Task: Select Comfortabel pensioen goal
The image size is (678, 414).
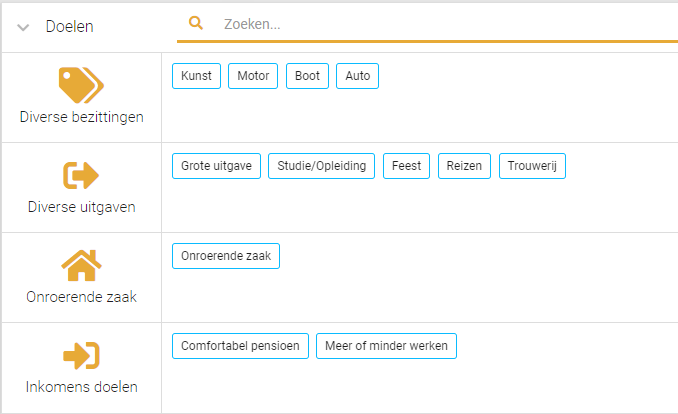Action: 240,346
